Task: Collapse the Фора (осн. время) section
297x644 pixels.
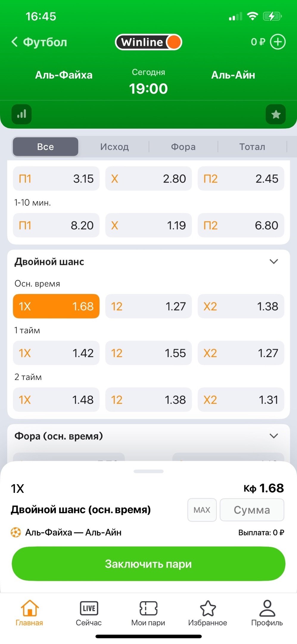Action: (273, 436)
